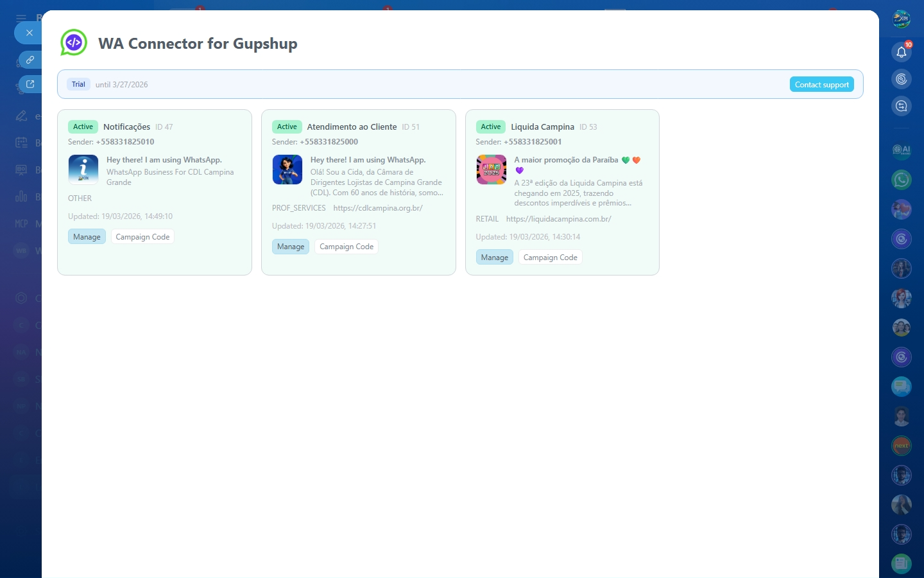This screenshot has width=924, height=578.
Task: Open Campaign Code for Notificações
Action: point(142,237)
